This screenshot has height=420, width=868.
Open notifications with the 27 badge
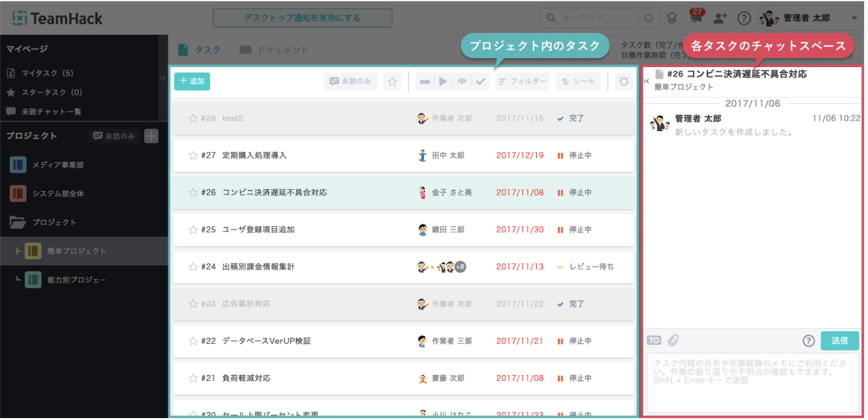696,18
